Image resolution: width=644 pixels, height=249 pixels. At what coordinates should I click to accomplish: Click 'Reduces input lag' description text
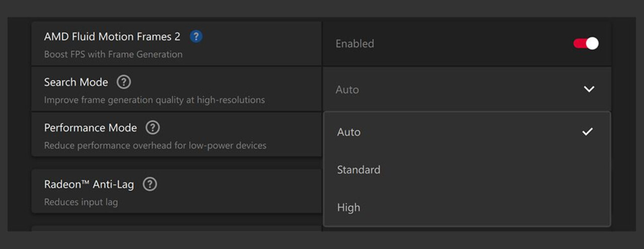[81, 202]
